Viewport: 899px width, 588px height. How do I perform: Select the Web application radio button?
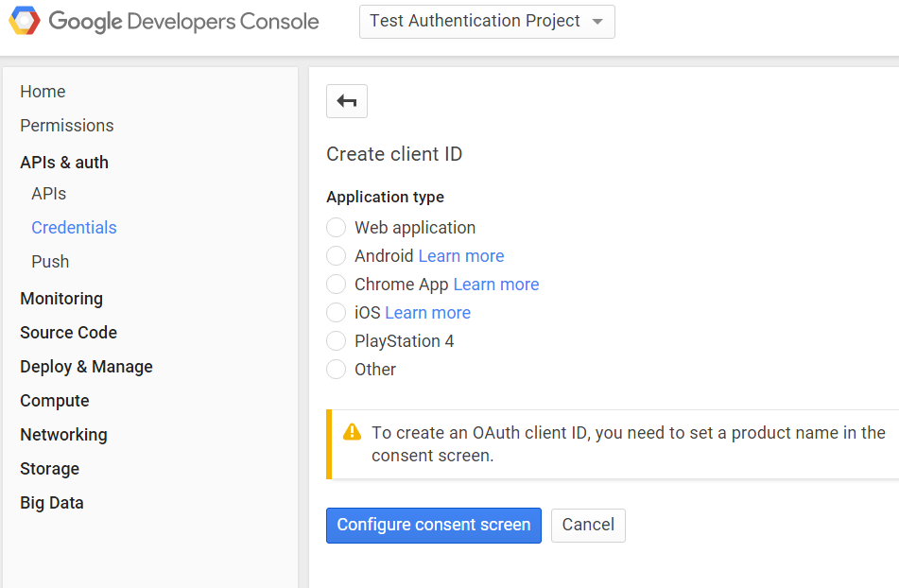[x=337, y=228]
